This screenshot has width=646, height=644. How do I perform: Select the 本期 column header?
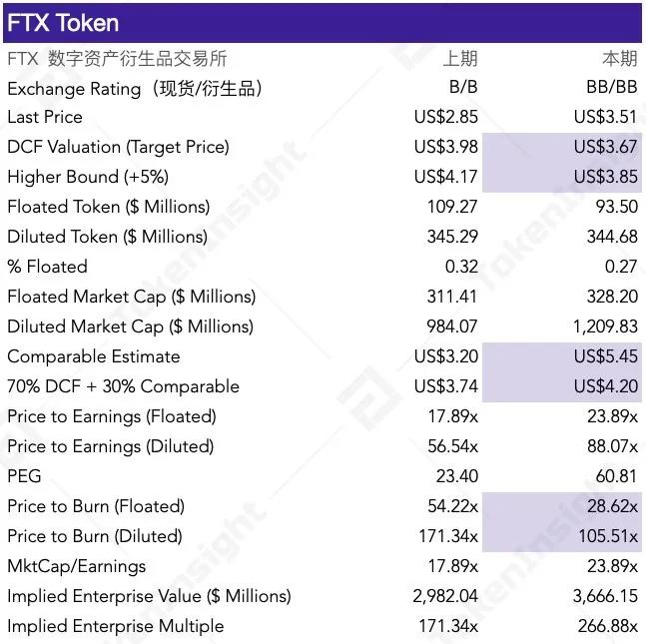619,59
